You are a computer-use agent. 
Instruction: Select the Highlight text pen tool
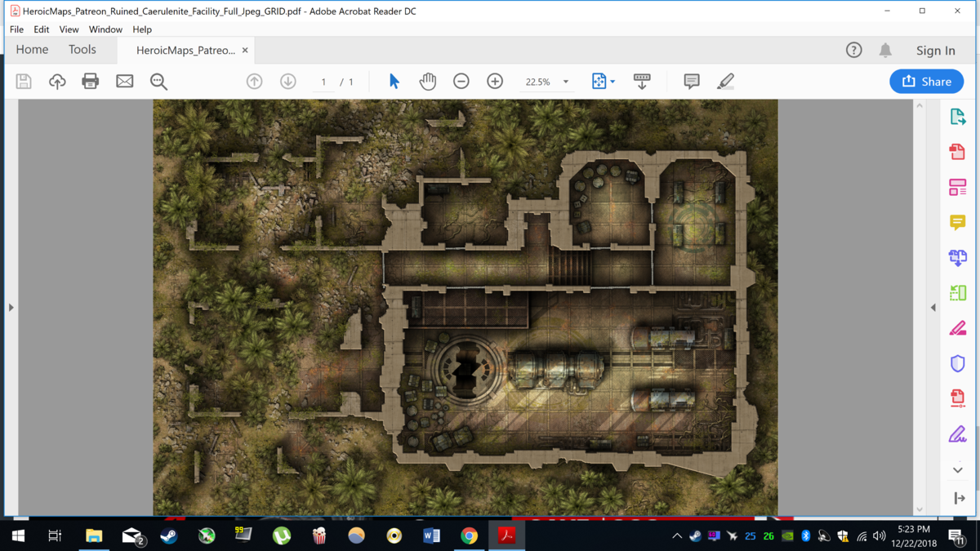coord(725,82)
